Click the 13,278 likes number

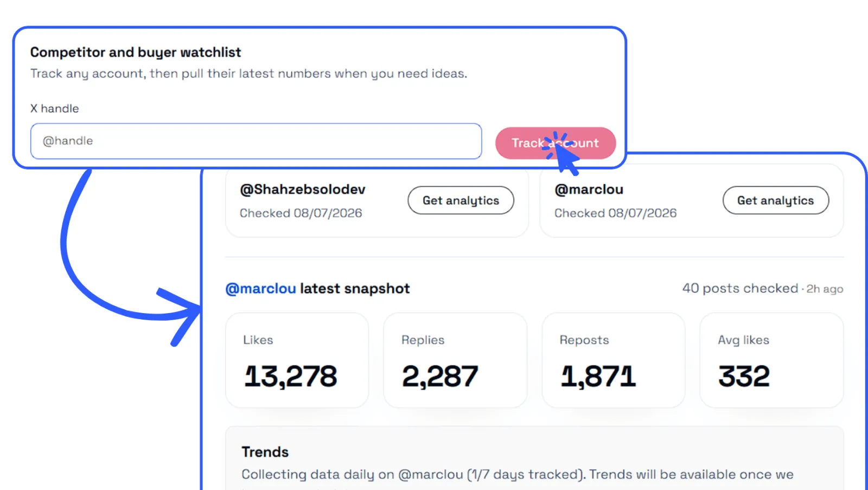291,376
